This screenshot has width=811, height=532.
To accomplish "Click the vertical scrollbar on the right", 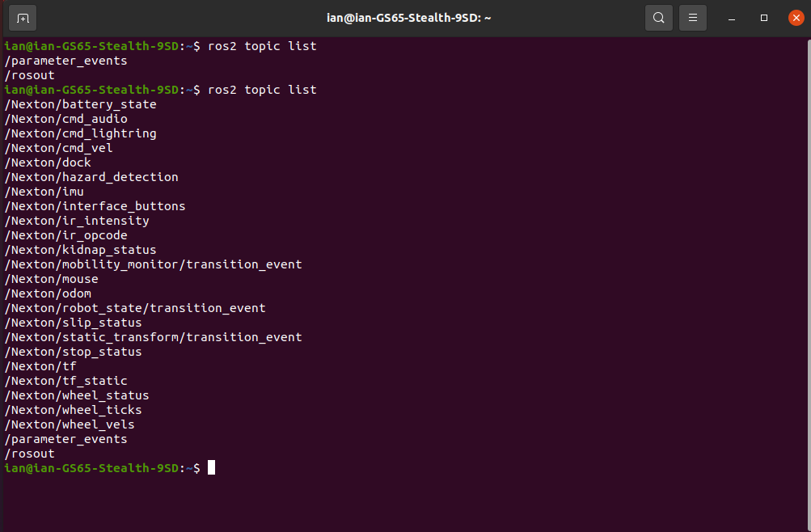I will point(809,285).
